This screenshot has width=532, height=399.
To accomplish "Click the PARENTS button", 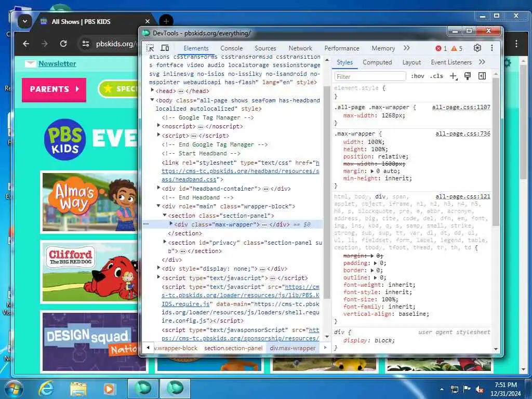I will pyautogui.click(x=54, y=89).
